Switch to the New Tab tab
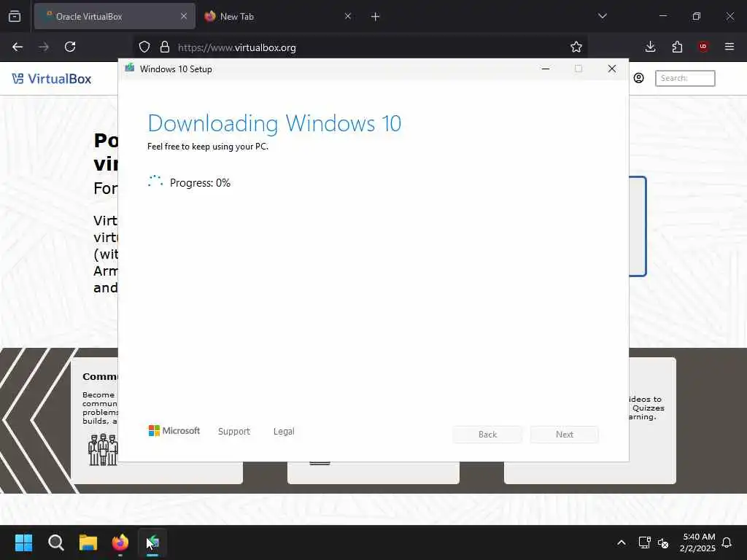 279,17
